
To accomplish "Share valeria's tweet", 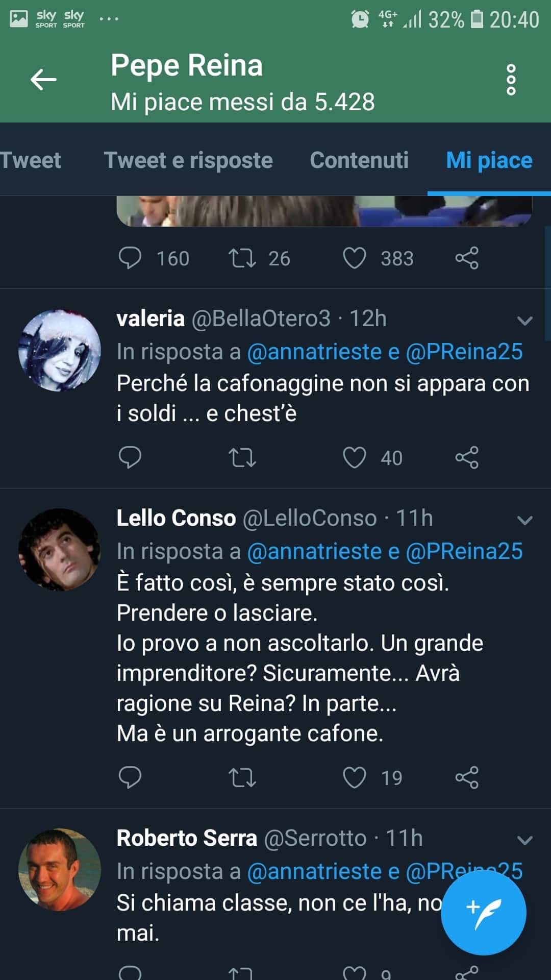I will click(x=467, y=457).
